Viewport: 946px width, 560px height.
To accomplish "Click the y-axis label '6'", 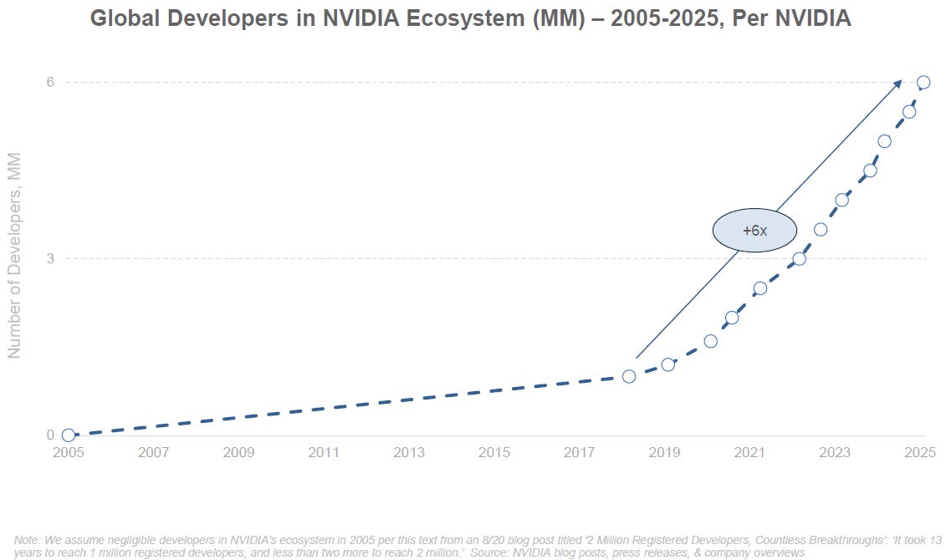I will tap(50, 82).
